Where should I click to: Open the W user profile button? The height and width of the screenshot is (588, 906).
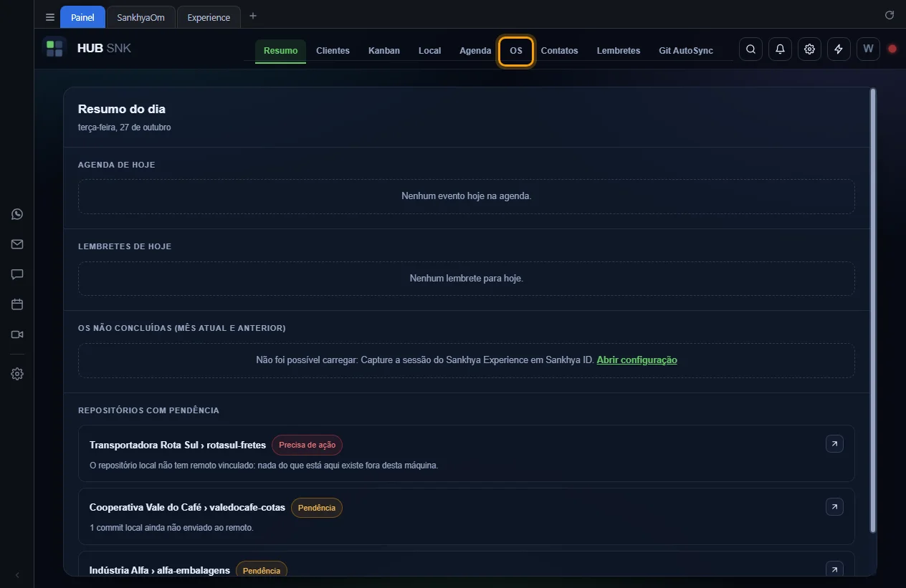tap(868, 49)
